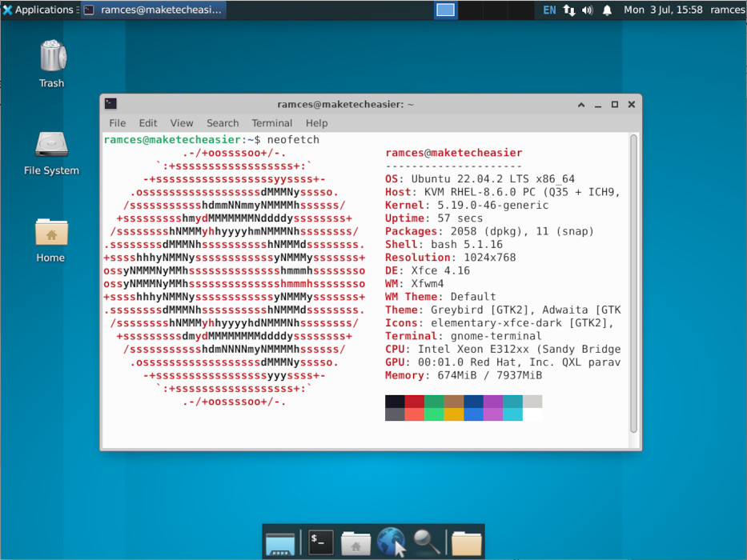Open the Search menu in the terminal

[x=223, y=123]
